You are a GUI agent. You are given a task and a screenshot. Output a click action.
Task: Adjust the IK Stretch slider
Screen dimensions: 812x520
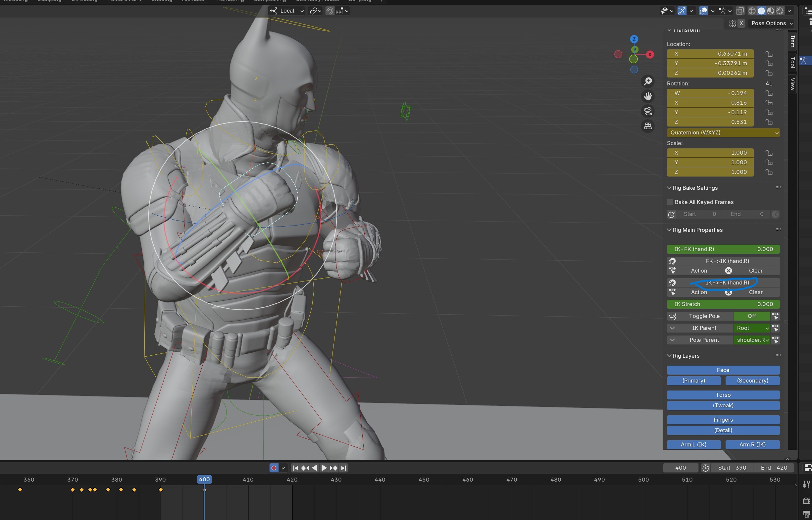click(x=723, y=304)
